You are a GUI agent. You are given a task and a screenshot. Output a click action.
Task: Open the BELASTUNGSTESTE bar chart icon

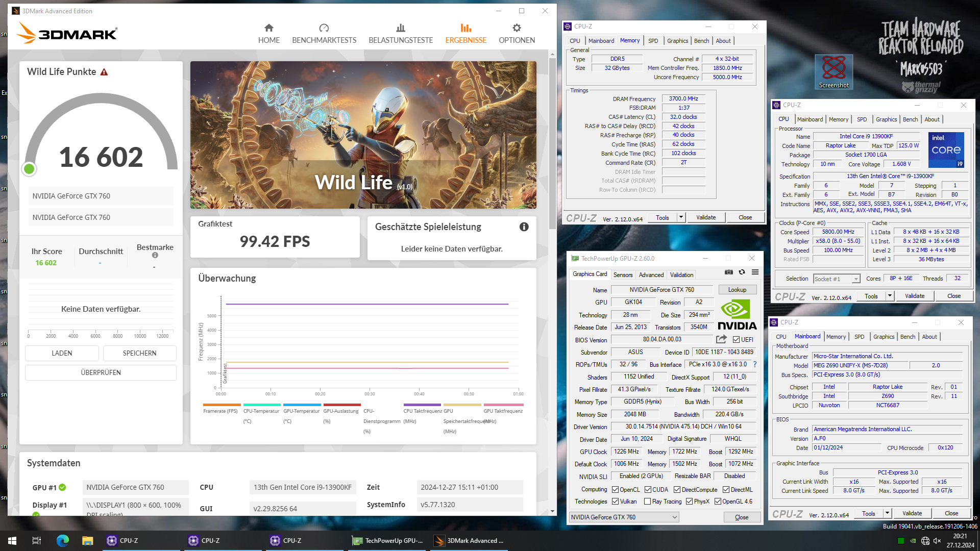(401, 28)
